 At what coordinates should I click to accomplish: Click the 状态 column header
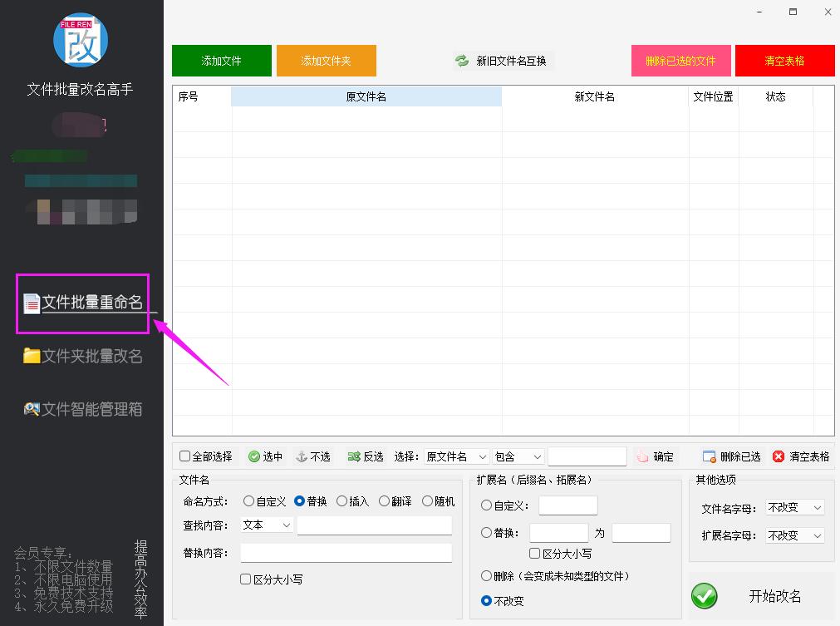(776, 96)
